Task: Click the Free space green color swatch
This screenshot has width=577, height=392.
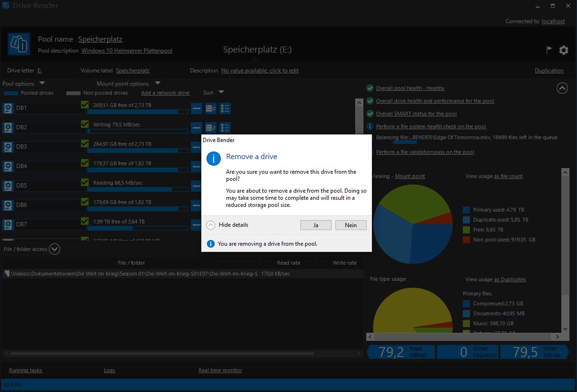Action: point(466,230)
